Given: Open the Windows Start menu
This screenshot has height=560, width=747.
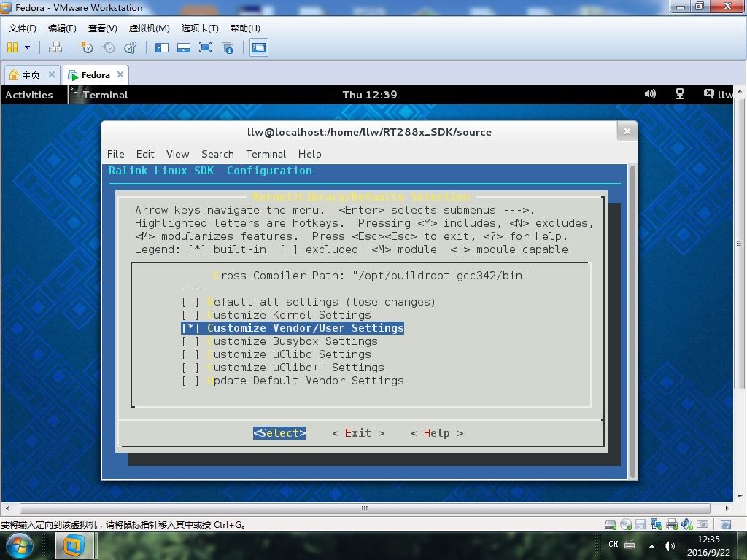Looking at the screenshot, I should (x=18, y=546).
